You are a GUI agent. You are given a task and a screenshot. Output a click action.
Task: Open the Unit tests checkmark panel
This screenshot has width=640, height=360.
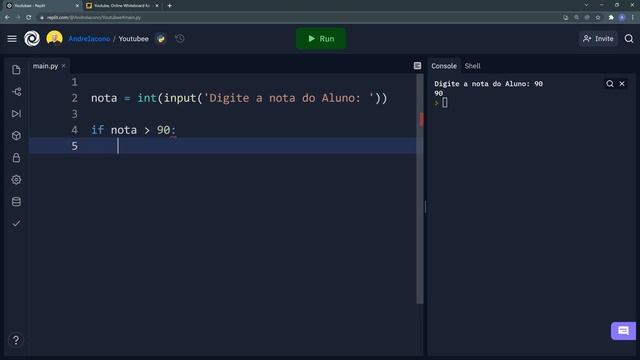[16, 223]
